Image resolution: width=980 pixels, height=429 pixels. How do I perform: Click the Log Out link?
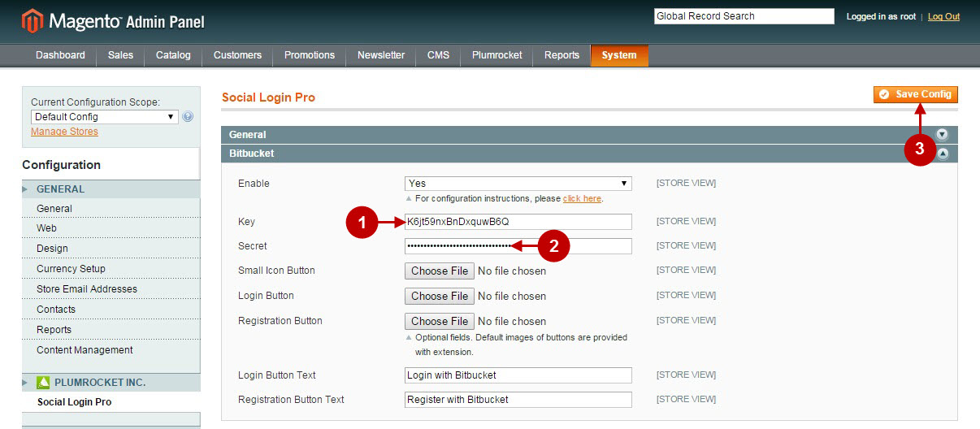[x=943, y=16]
